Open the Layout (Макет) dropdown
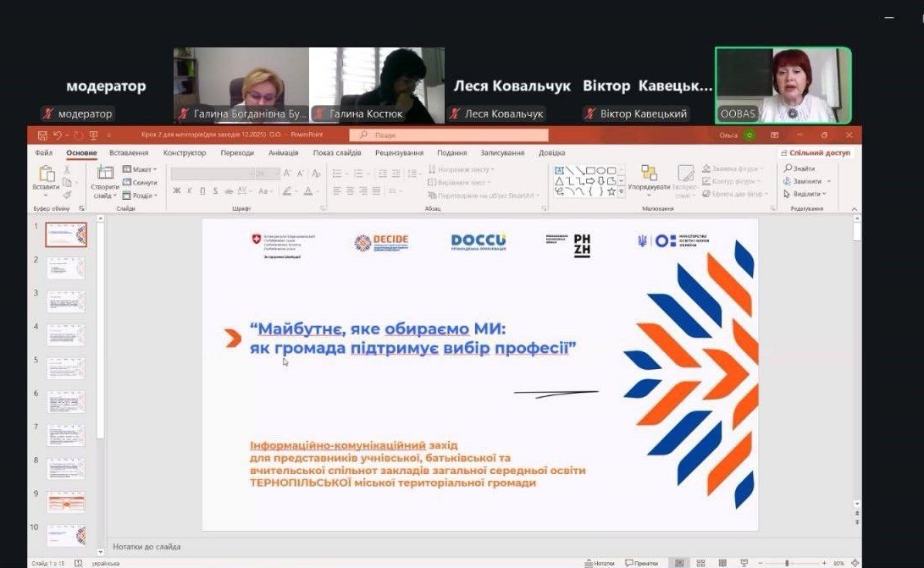The width and height of the screenshot is (924, 568). pos(141,169)
